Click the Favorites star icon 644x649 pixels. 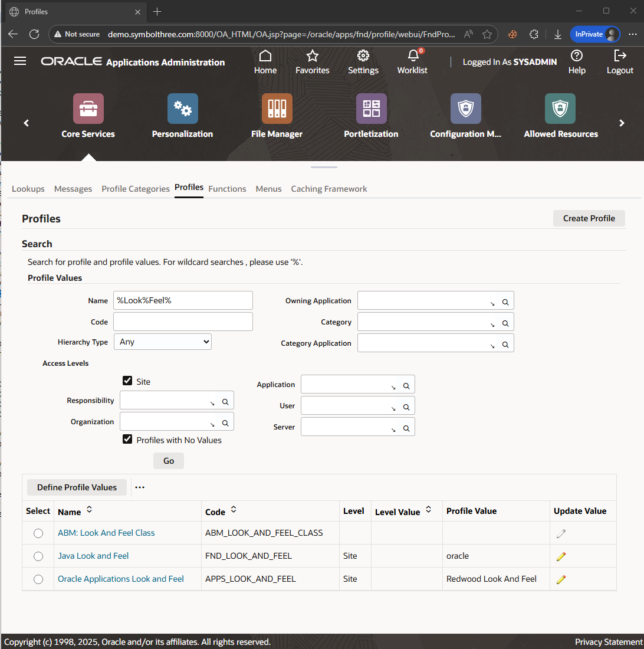313,56
